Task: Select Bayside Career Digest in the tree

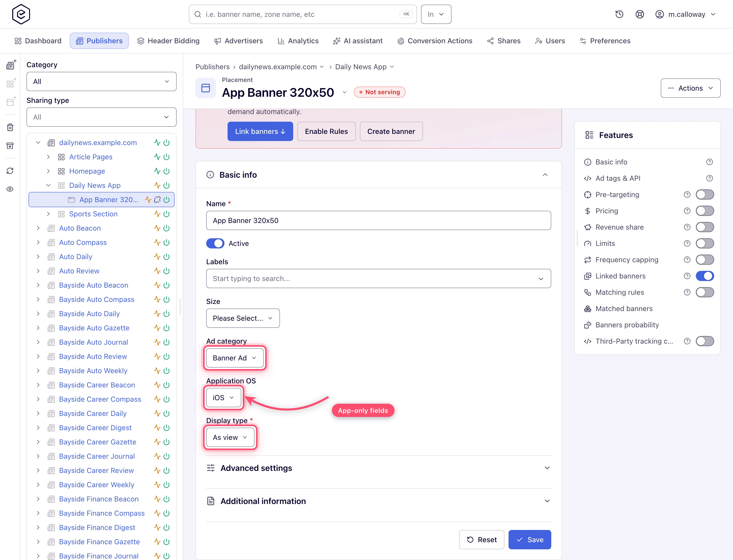Action: [95, 428]
